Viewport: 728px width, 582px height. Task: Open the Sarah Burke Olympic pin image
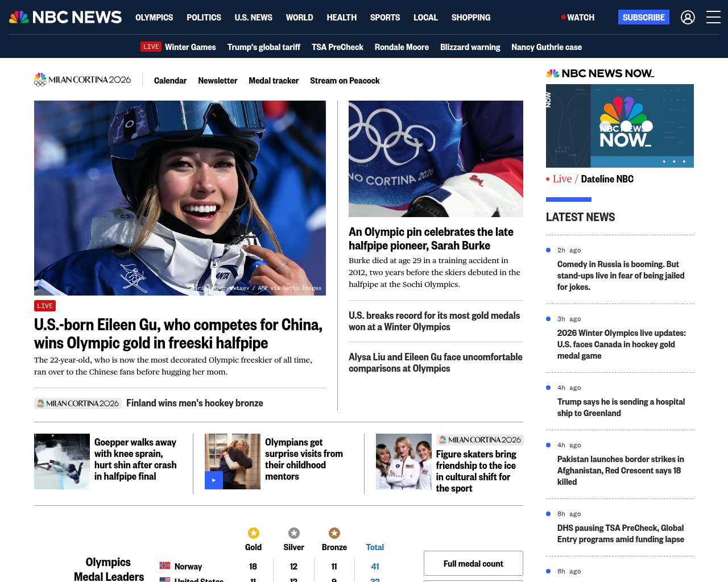pyautogui.click(x=436, y=159)
